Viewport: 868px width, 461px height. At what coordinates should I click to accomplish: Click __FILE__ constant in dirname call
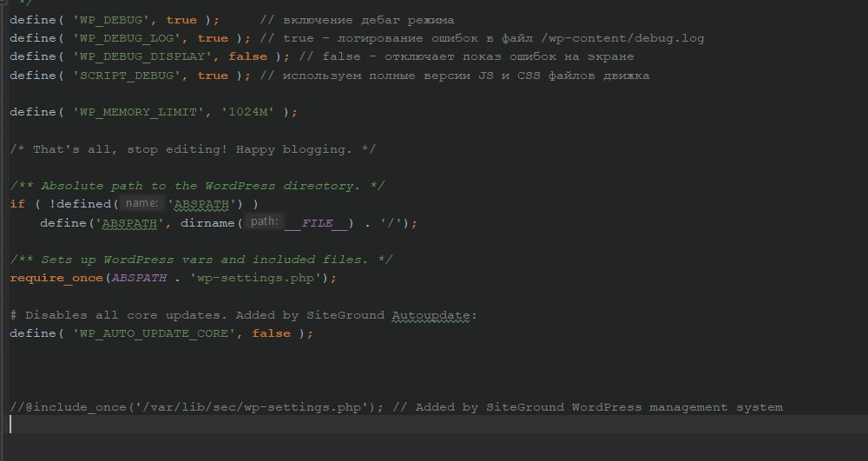[316, 223]
